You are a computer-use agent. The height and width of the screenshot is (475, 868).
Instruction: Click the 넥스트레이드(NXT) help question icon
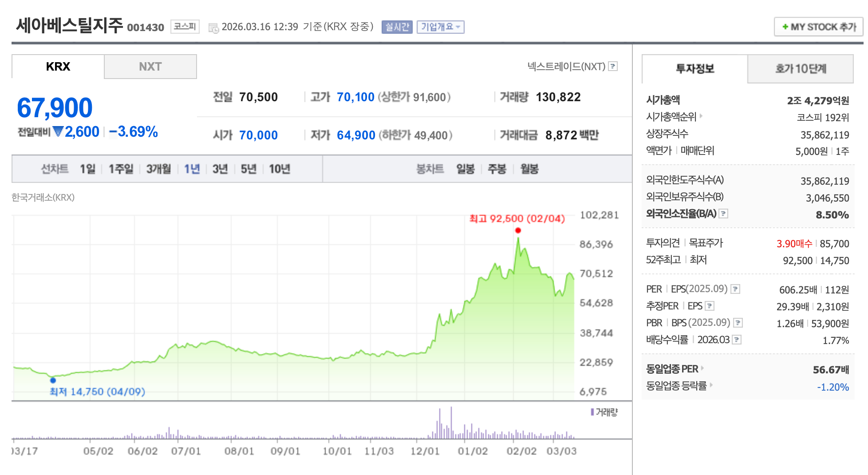click(613, 66)
